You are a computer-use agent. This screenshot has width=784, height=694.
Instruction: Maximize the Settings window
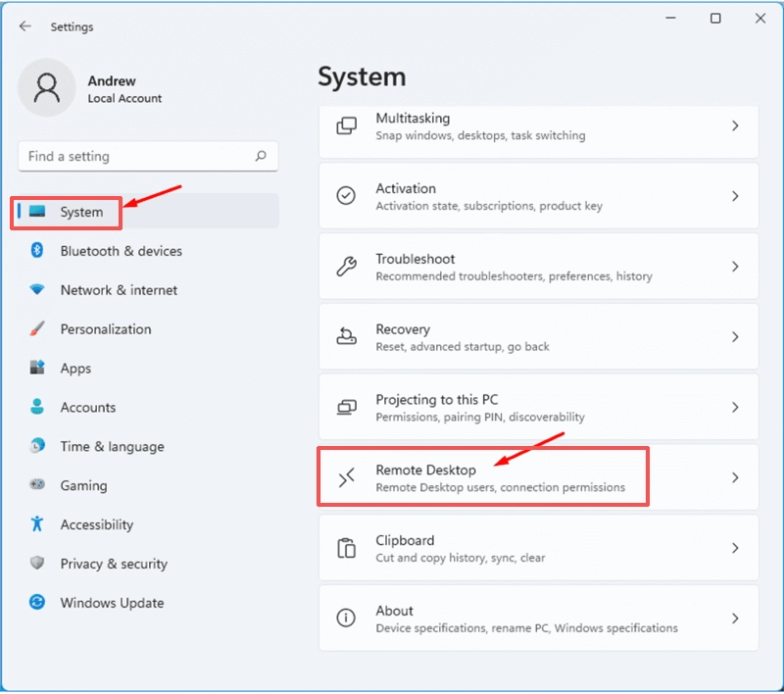click(715, 19)
